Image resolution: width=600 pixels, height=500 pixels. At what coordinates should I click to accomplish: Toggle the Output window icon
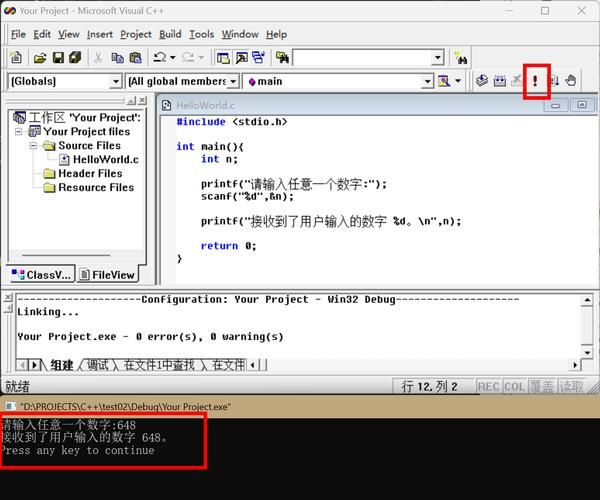(x=241, y=58)
